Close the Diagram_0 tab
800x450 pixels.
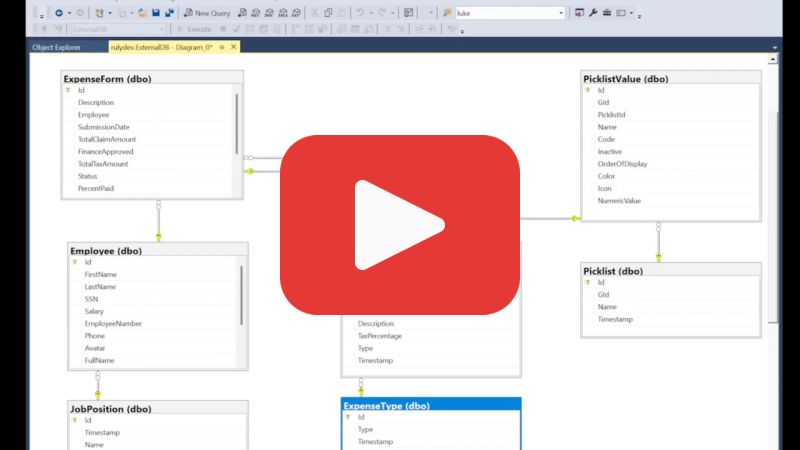[234, 47]
